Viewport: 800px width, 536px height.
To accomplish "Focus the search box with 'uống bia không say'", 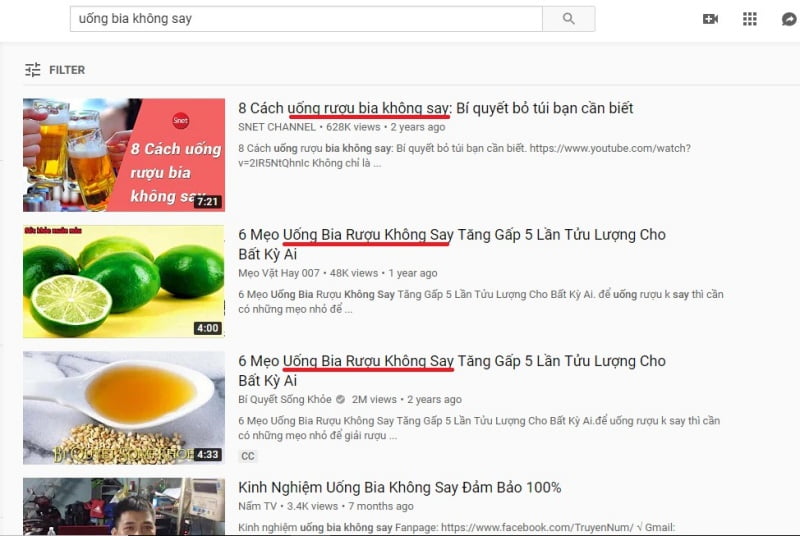I will coord(306,19).
